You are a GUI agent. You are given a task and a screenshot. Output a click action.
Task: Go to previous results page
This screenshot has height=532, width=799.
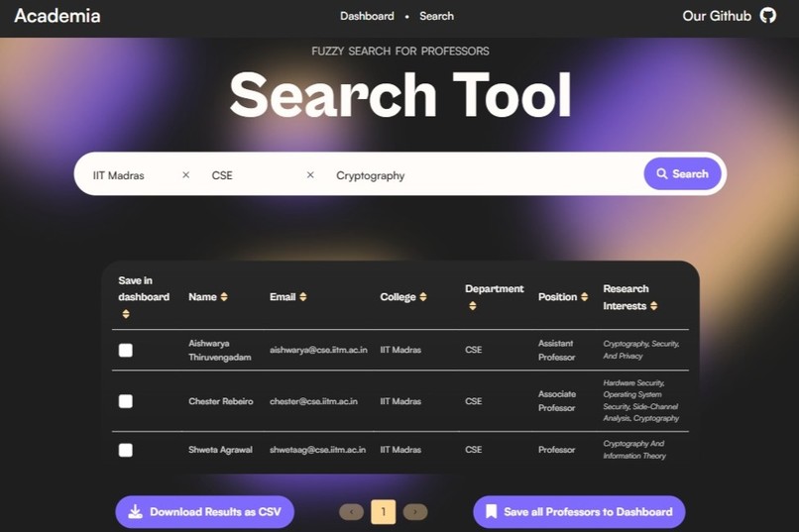pyautogui.click(x=351, y=511)
